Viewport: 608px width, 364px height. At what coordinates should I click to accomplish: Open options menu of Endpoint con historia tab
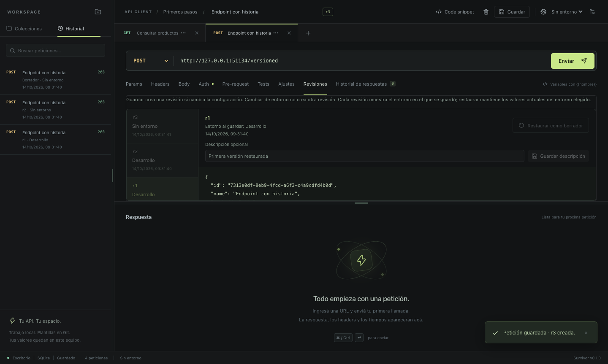tap(276, 33)
